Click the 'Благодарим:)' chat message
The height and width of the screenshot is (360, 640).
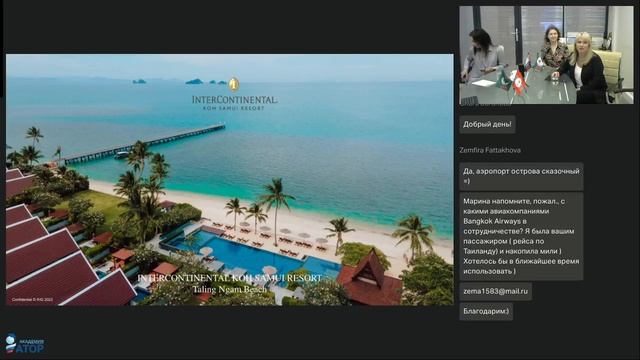(486, 311)
